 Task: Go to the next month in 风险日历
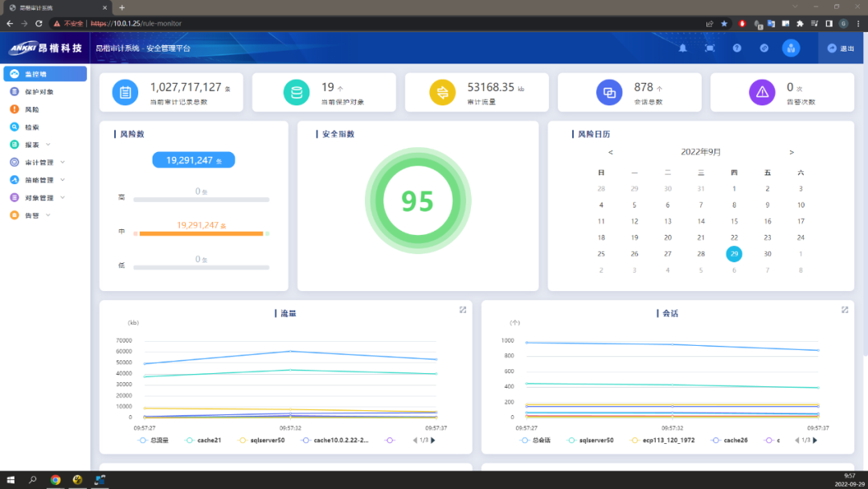pyautogui.click(x=792, y=152)
